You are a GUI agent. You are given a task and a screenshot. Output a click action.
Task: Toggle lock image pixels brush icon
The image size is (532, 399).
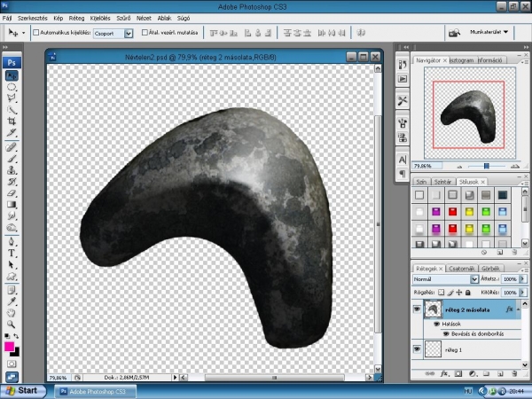(450, 292)
